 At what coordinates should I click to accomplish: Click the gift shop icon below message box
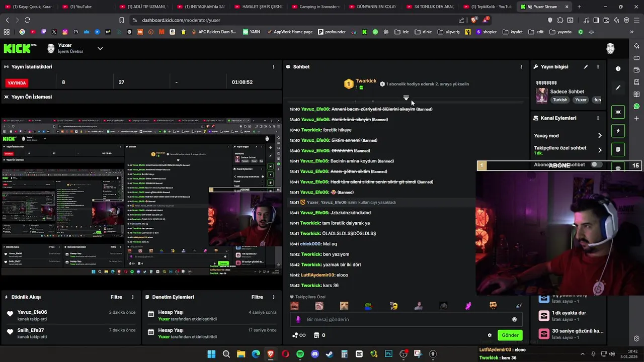click(x=316, y=335)
